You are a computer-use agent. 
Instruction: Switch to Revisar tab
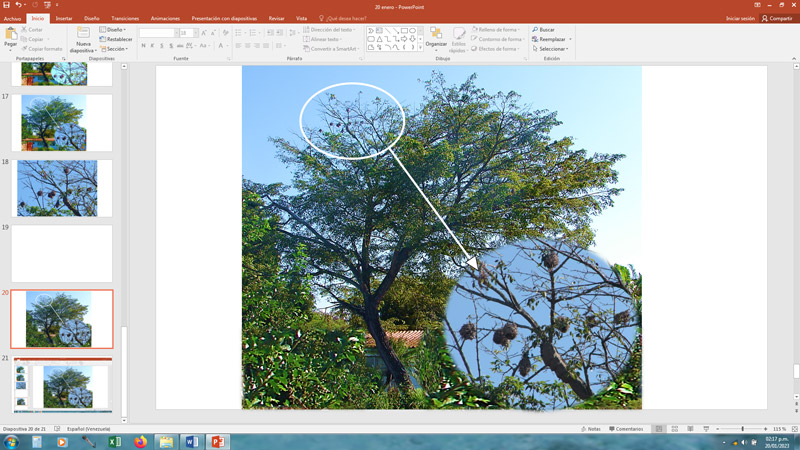(x=277, y=18)
